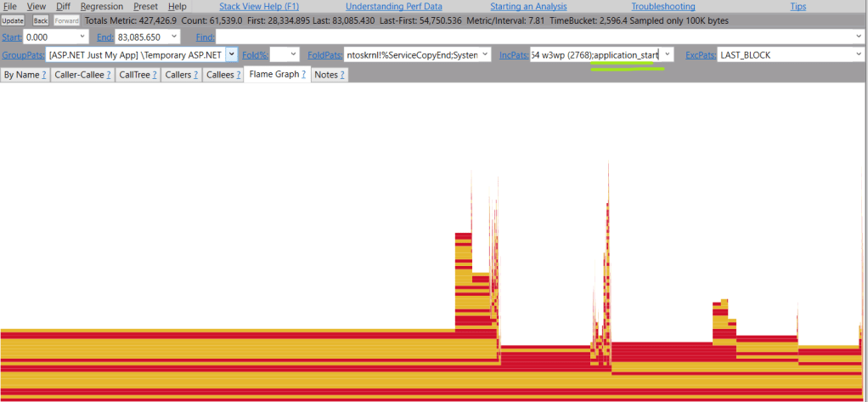Switch to the Callers tab
Viewport: 868px width, 402px height.
pyautogui.click(x=178, y=75)
